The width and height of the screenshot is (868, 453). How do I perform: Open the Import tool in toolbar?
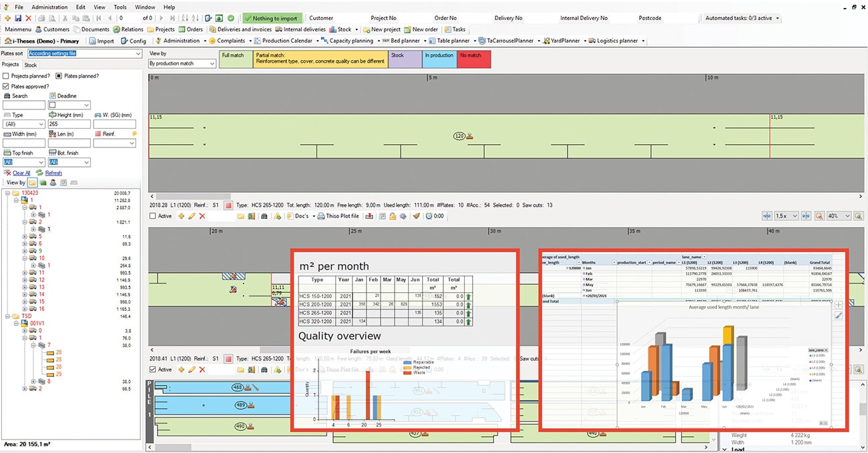pyautogui.click(x=101, y=41)
